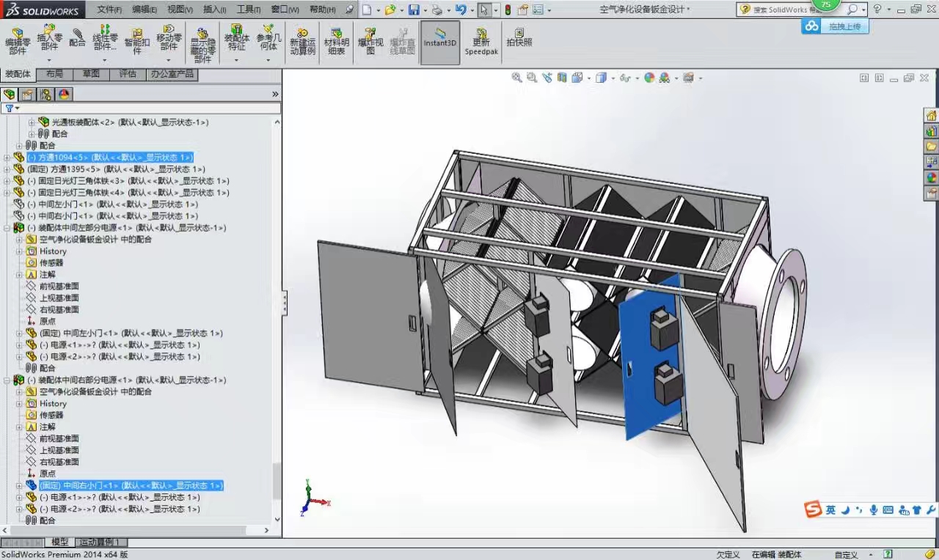
Task: Toggle the Select arrow cursor tool
Action: (484, 10)
